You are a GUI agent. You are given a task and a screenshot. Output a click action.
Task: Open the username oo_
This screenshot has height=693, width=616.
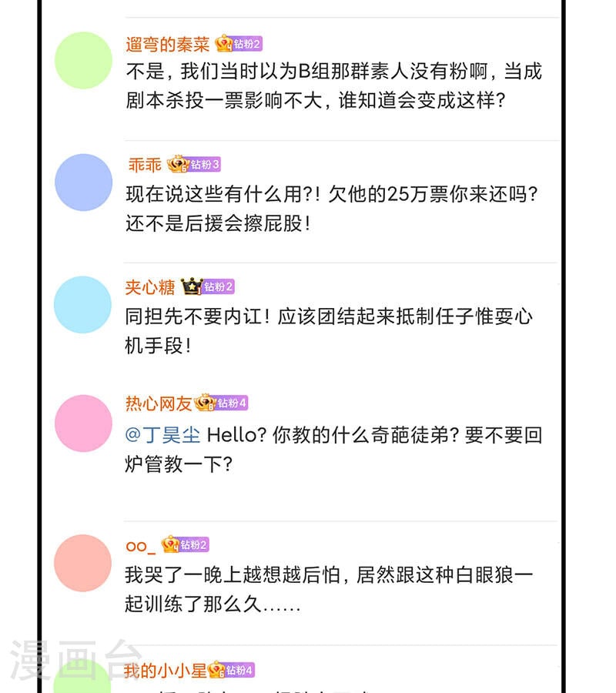coord(140,547)
